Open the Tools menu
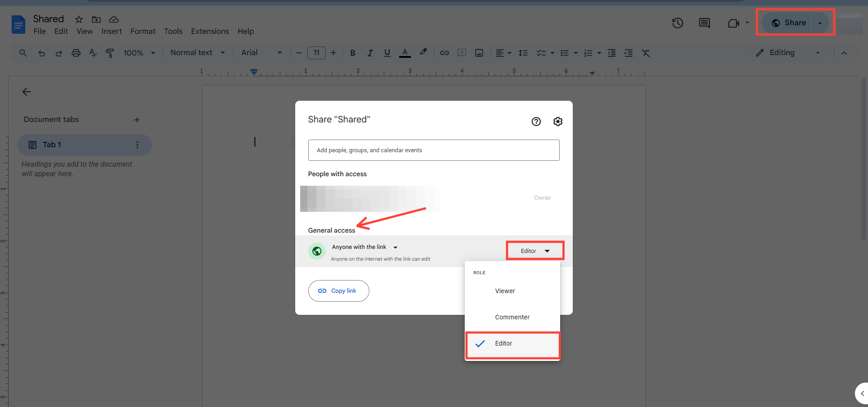 (x=173, y=32)
